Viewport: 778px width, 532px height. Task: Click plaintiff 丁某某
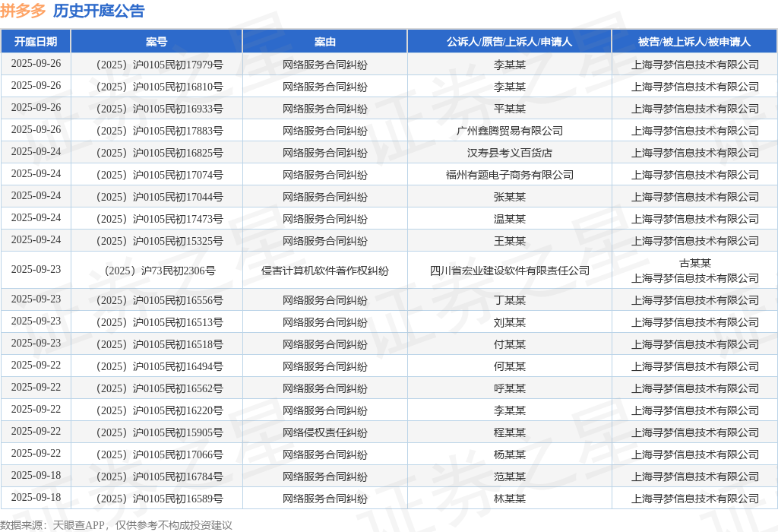point(510,300)
